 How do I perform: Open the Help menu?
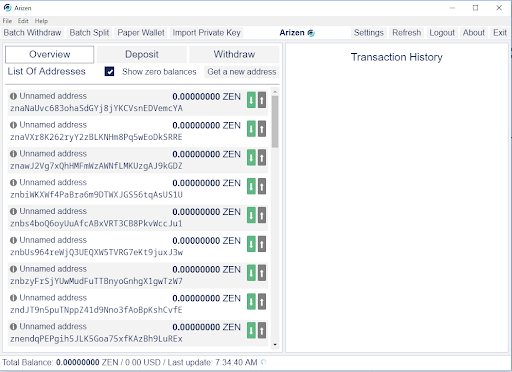tap(41, 21)
